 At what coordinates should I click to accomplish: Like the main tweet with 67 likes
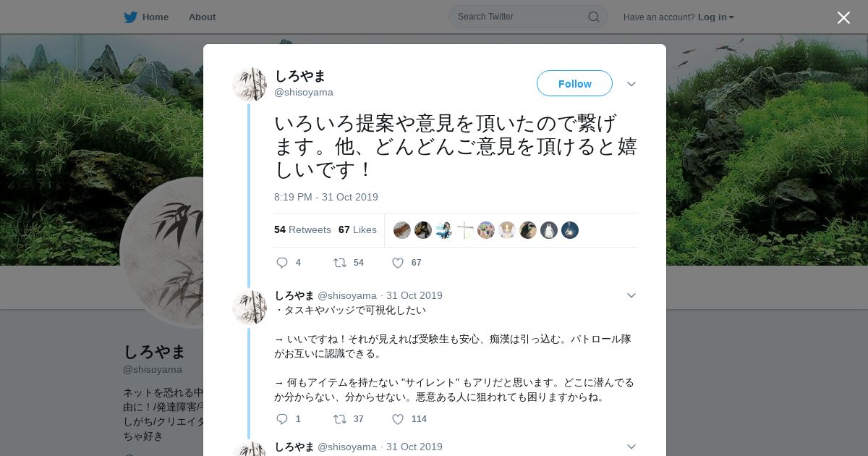[x=398, y=263]
